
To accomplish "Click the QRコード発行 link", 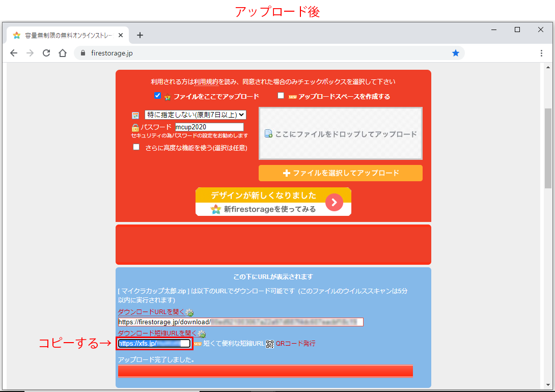I will 295,344.
